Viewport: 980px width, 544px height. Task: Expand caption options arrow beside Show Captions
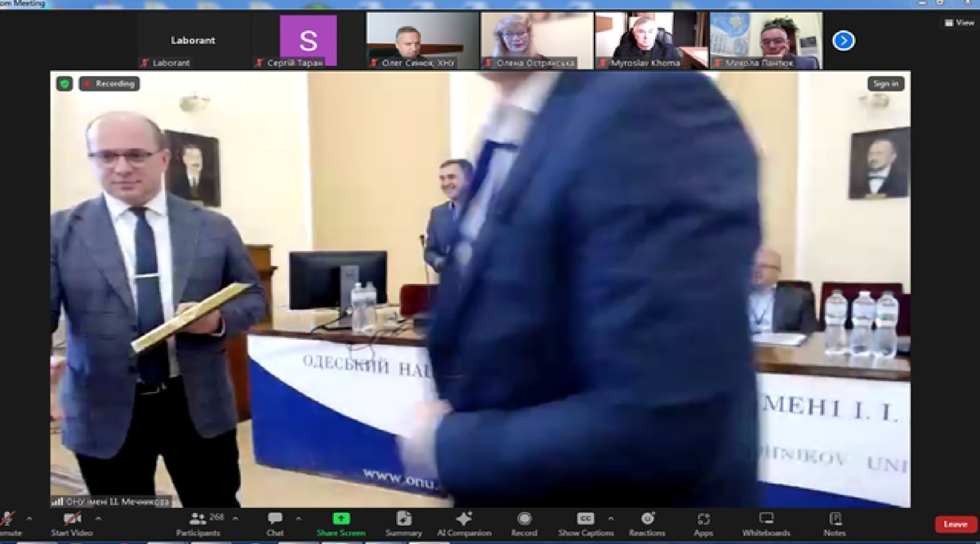click(611, 518)
